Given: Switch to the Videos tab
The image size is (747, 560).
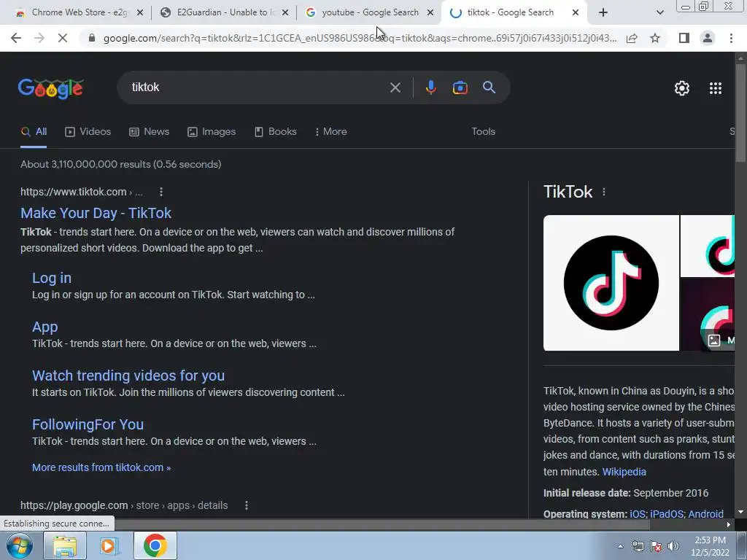Looking at the screenshot, I should point(88,132).
